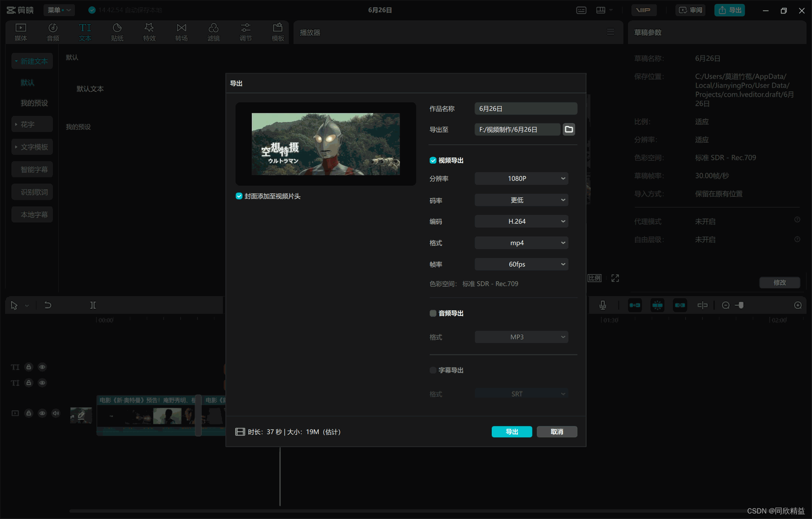The image size is (812, 519).
Task: Click the 取消 button
Action: 557,431
